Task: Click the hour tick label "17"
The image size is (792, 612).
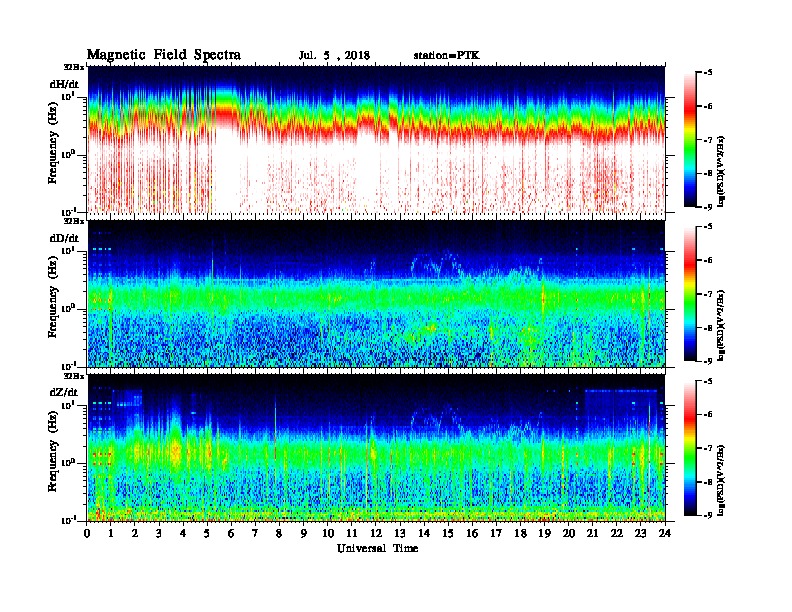Action: tap(496, 533)
